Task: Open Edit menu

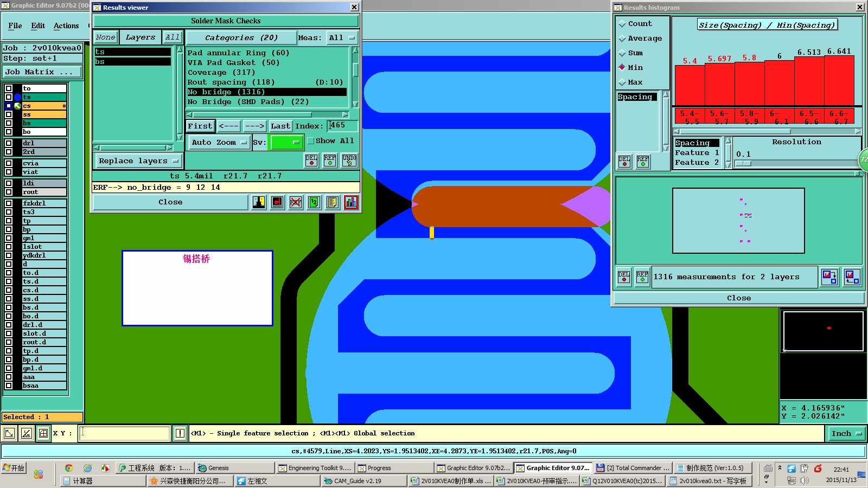Action: (x=38, y=25)
